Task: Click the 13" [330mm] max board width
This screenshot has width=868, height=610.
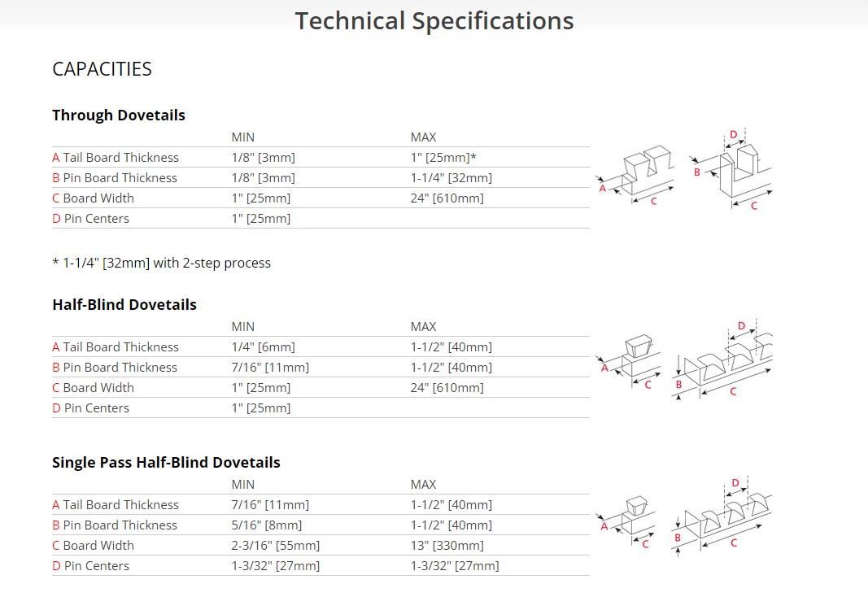Action: pos(447,546)
